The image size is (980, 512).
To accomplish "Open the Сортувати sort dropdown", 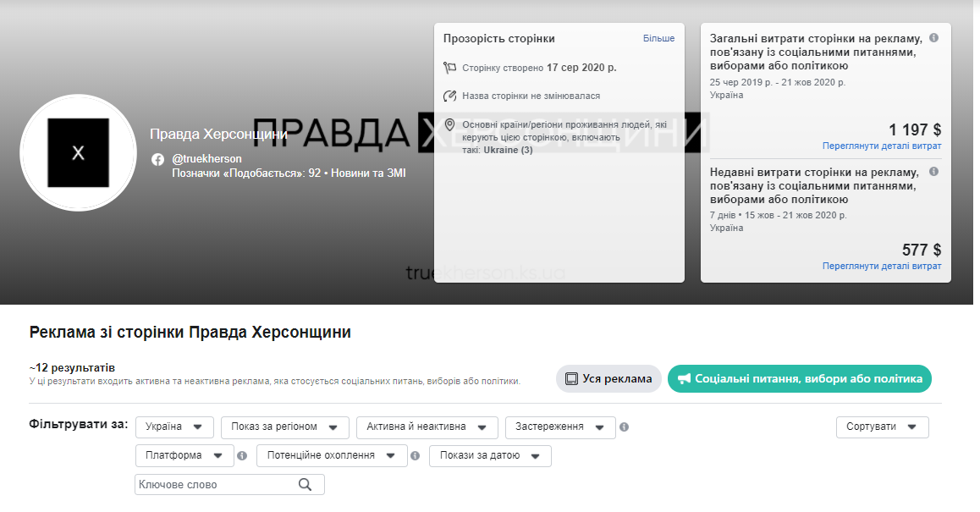I will [x=882, y=427].
